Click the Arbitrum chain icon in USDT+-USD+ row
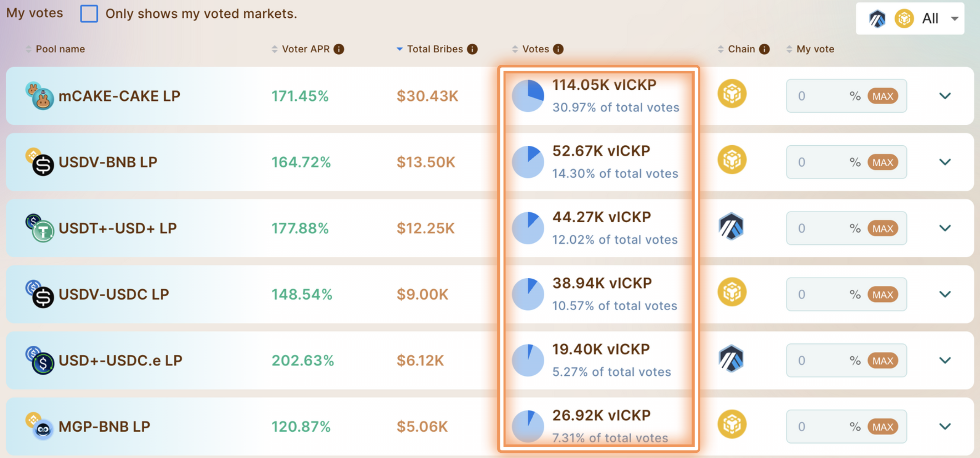This screenshot has width=980, height=458. 731,226
